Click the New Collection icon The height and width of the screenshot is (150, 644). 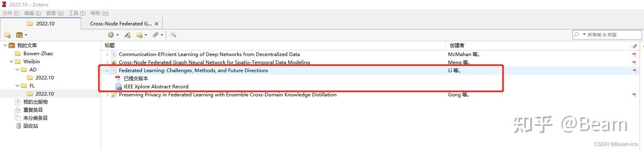click(7, 35)
